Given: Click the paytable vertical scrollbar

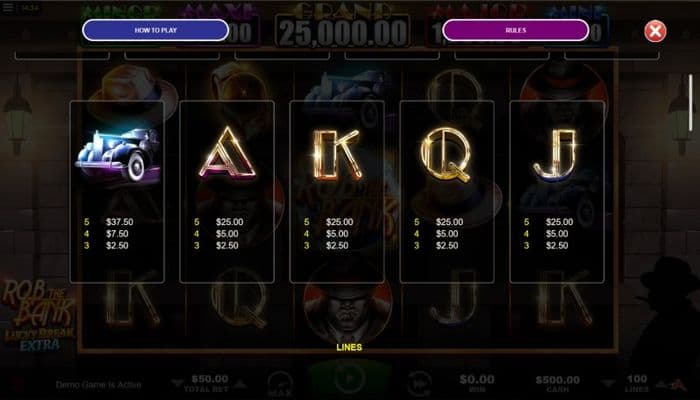Looking at the screenshot, I should [x=691, y=103].
